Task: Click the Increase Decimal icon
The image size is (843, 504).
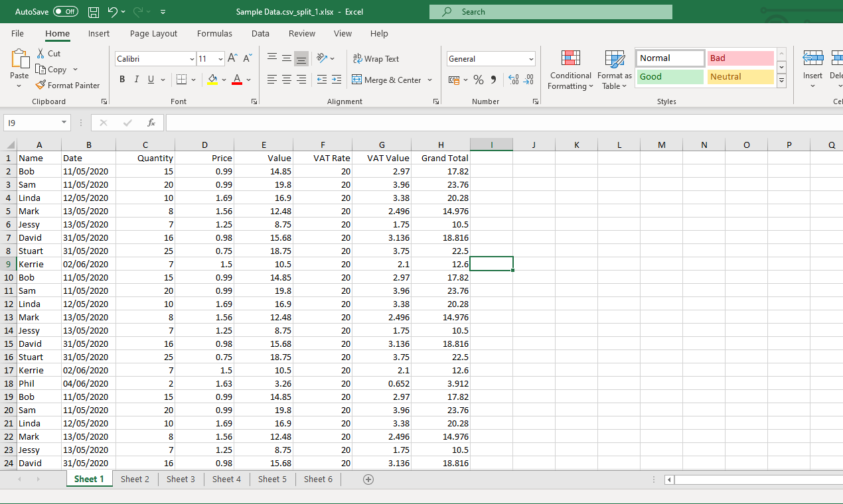Action: 513,80
